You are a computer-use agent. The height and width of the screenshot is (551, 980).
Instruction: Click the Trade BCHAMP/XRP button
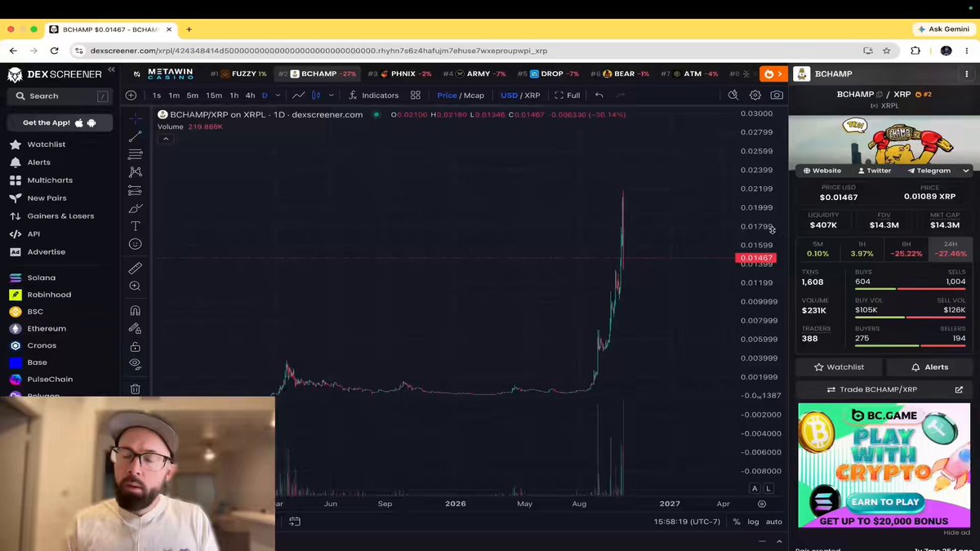coord(884,390)
